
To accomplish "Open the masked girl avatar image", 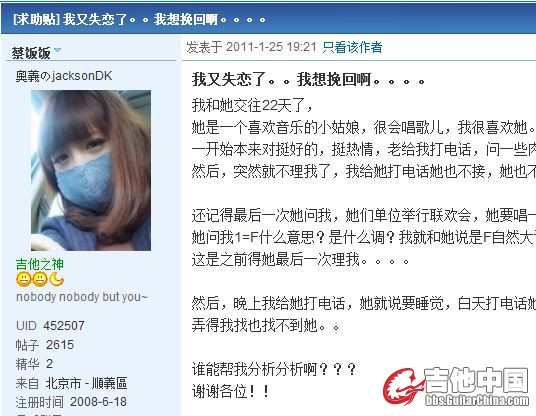I will point(91,170).
